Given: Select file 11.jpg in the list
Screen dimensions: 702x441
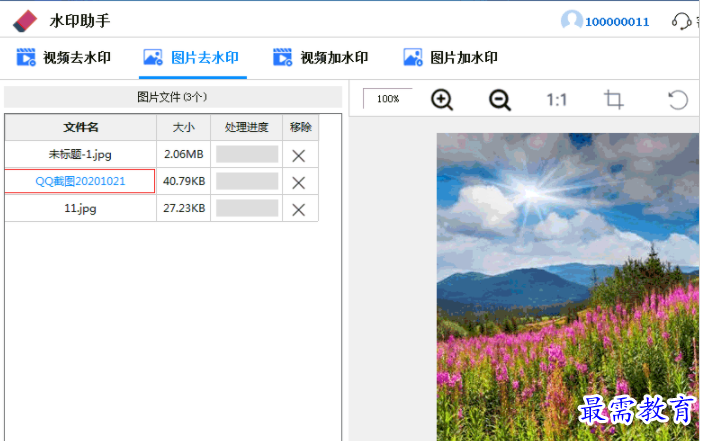Looking at the screenshot, I should [80, 208].
